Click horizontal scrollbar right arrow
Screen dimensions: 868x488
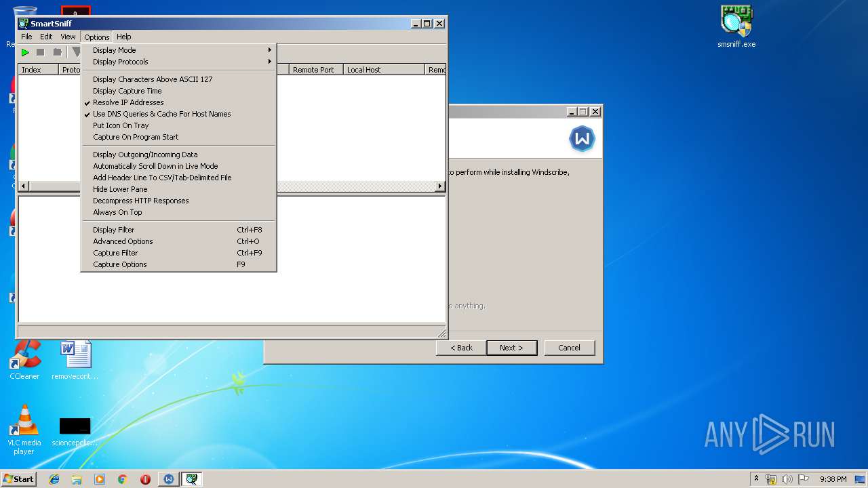point(439,186)
